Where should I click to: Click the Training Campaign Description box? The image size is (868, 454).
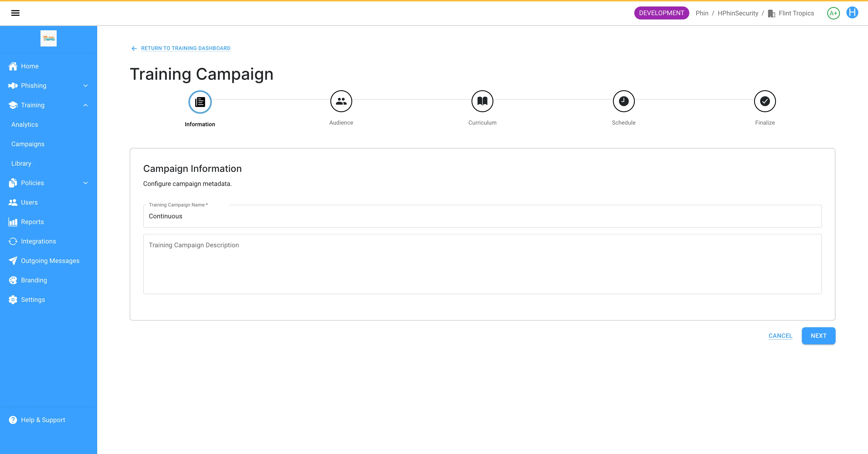[482, 264]
